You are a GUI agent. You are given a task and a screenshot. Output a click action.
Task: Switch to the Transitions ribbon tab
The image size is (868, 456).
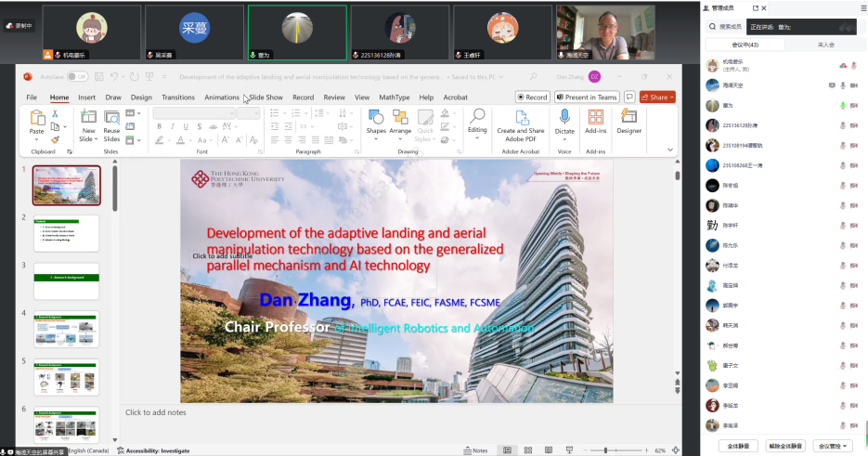tap(177, 97)
